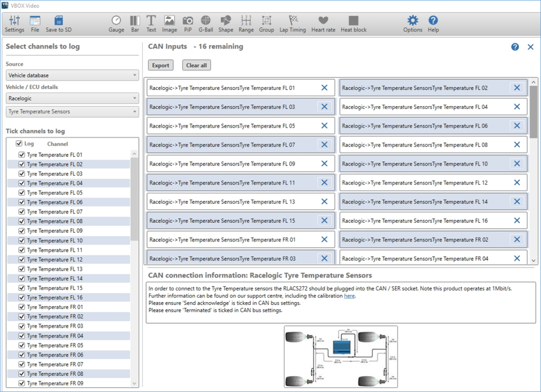
Task: Open the Racelogic vehicle dropdown
Action: point(72,98)
